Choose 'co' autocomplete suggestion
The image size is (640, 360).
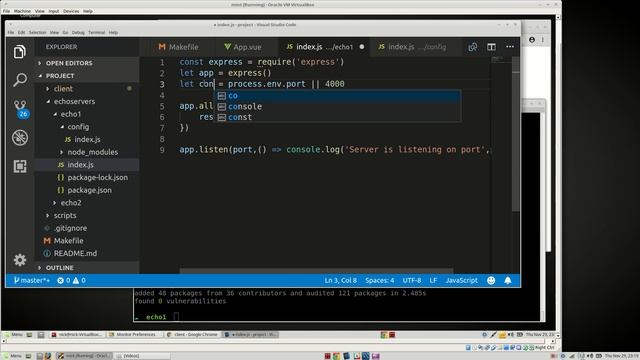(338, 96)
